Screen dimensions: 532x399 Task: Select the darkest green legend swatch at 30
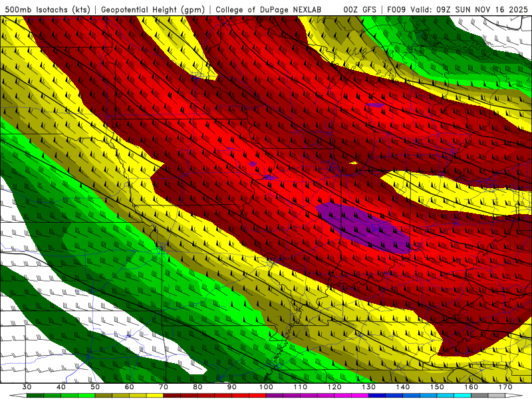tap(35, 396)
